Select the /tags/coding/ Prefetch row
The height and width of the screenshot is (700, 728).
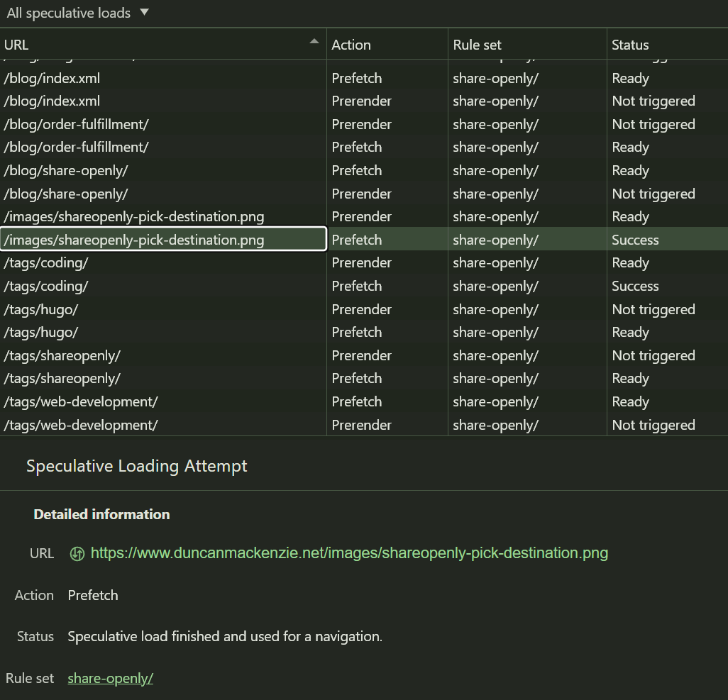coord(163,287)
